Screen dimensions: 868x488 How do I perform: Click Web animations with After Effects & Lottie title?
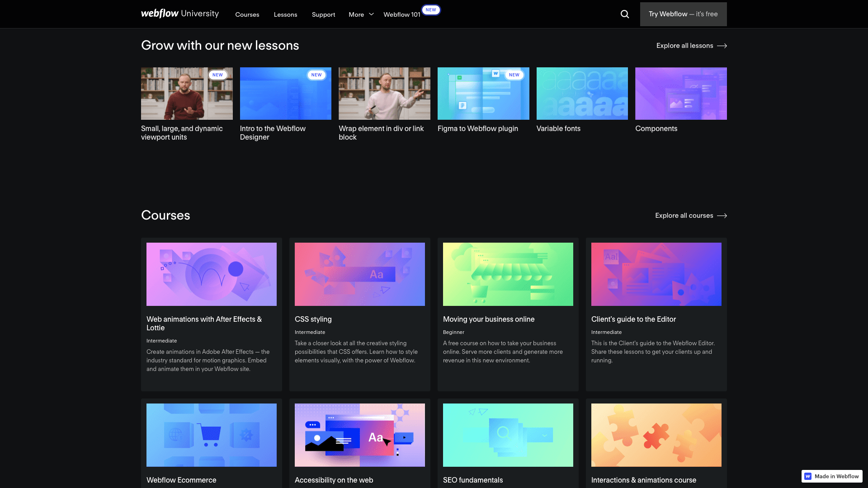coord(204,324)
